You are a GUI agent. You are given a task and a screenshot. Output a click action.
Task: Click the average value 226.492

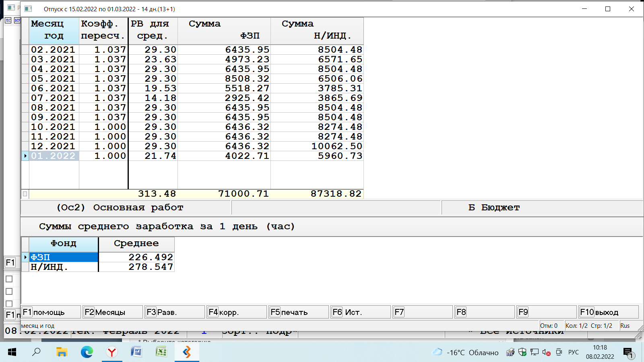tap(151, 257)
